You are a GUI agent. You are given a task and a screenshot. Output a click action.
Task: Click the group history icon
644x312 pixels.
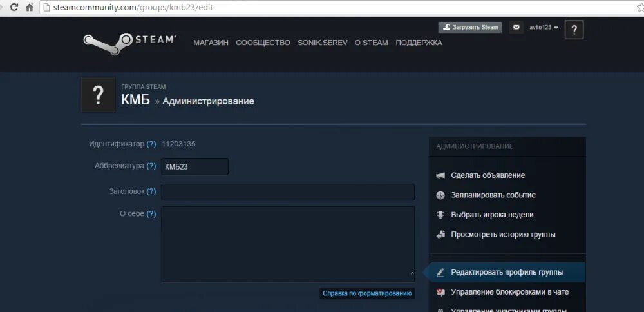click(440, 235)
